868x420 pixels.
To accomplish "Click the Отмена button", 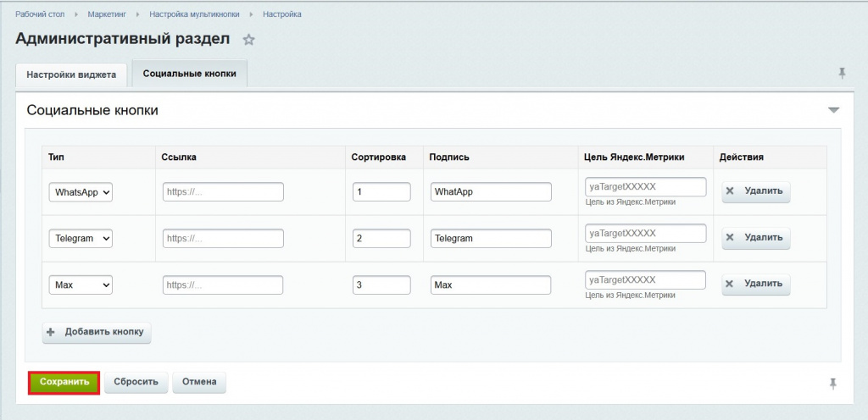I will (x=198, y=382).
